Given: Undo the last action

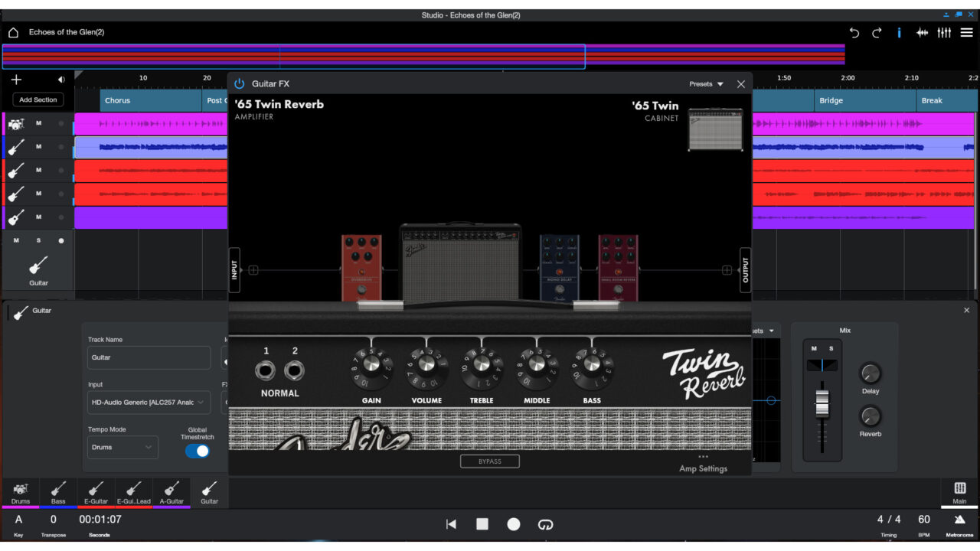Looking at the screenshot, I should pos(854,33).
